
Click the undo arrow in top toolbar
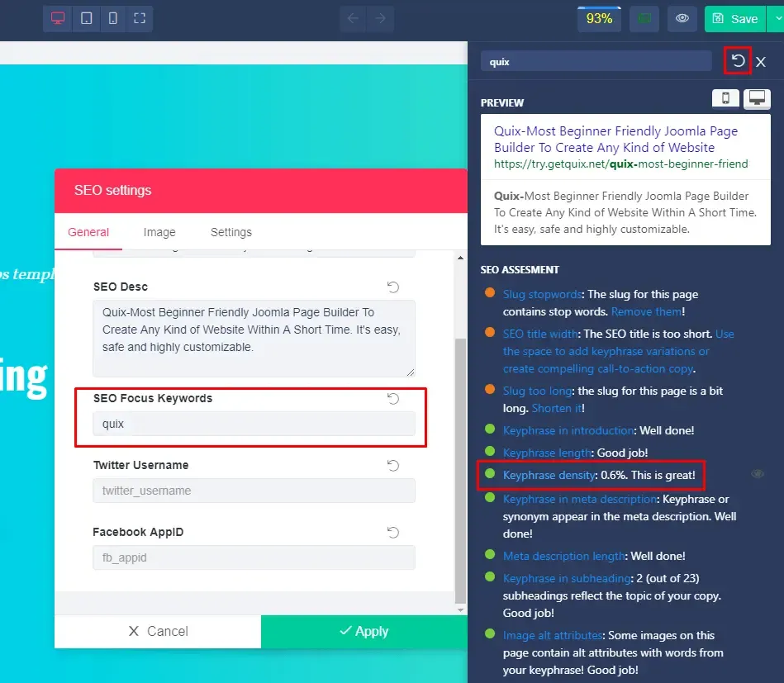tap(353, 18)
